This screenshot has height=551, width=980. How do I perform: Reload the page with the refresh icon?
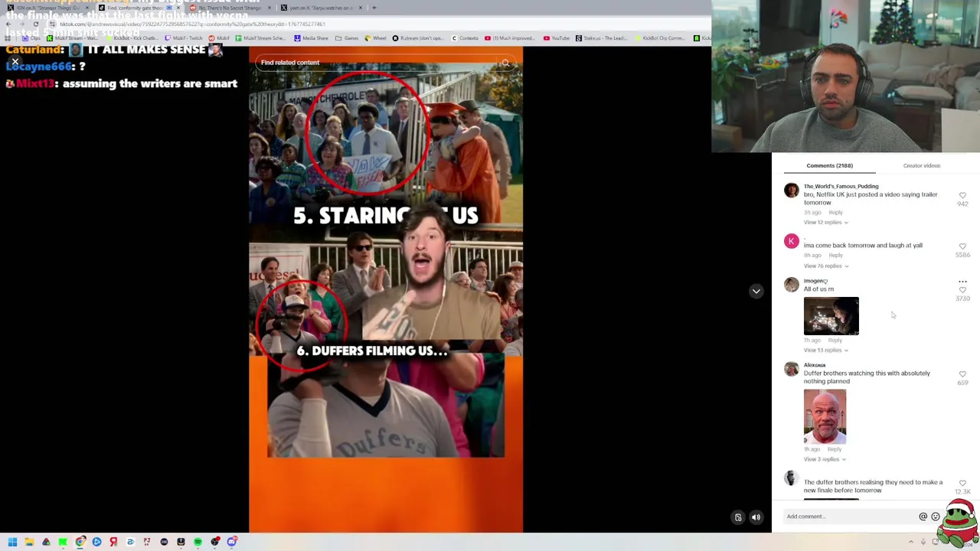[x=35, y=24]
